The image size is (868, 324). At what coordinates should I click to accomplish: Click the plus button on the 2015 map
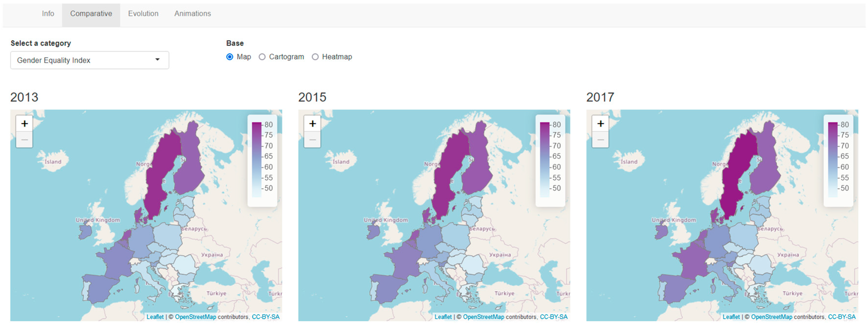(x=312, y=124)
